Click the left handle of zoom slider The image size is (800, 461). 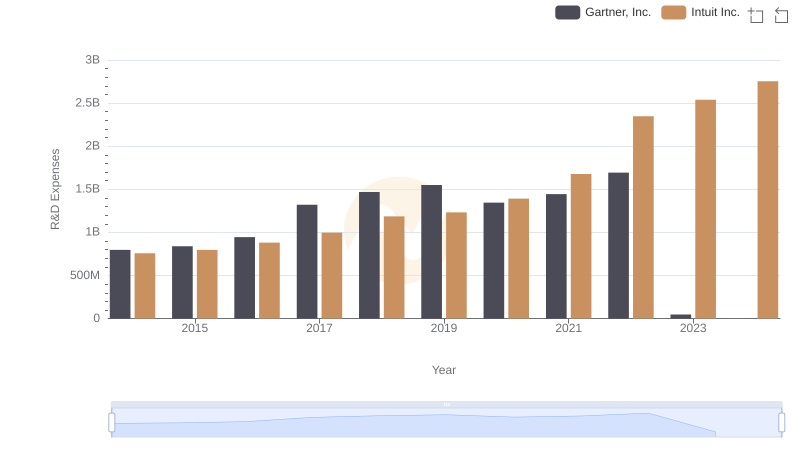[x=112, y=423]
